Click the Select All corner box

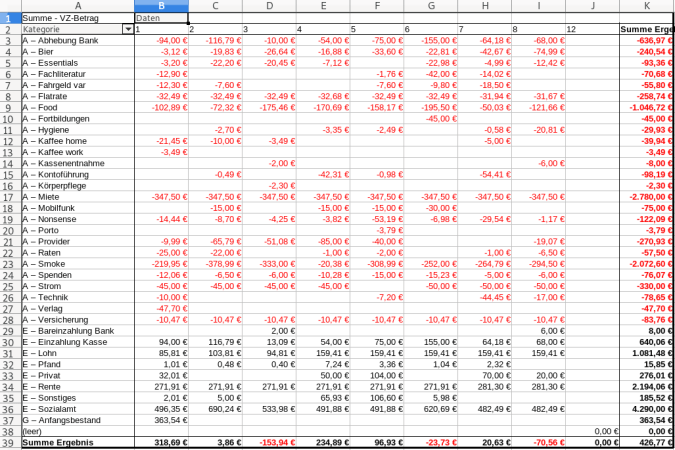pyautogui.click(x=10, y=6)
